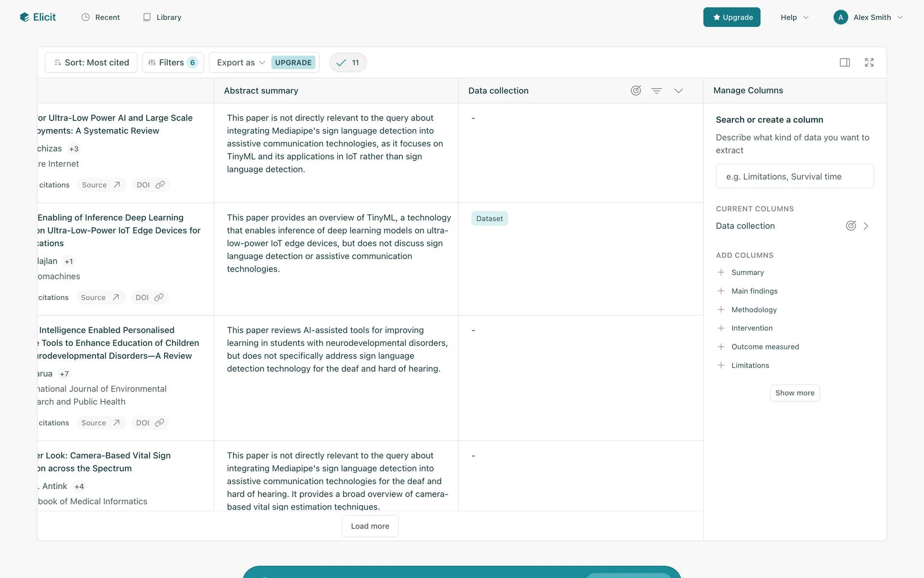Open the DOI link of the TinyML systematic review paper
Viewport: 924px width, 578px height.
tap(150, 185)
